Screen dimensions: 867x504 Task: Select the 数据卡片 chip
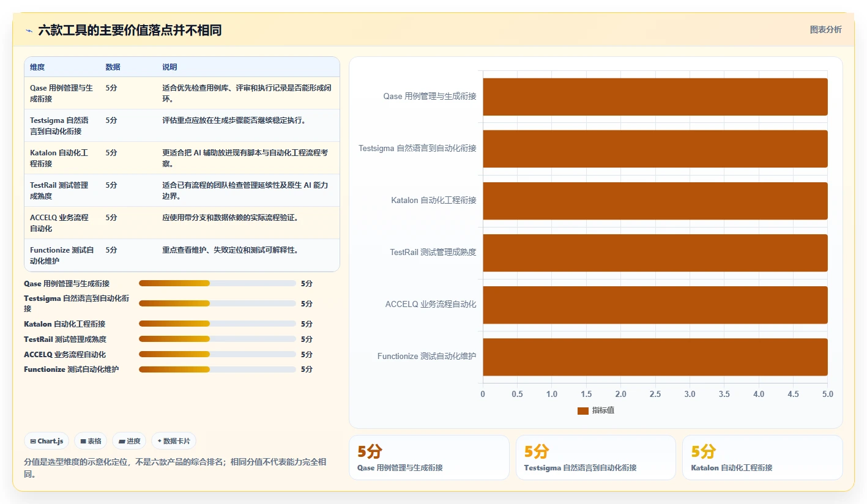coord(174,441)
